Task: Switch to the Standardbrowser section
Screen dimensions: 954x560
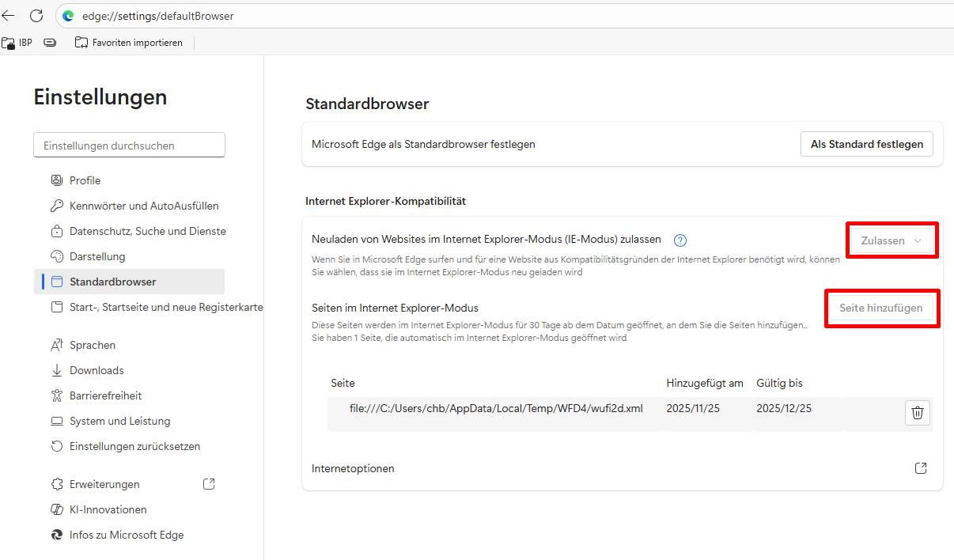Action: 115,281
